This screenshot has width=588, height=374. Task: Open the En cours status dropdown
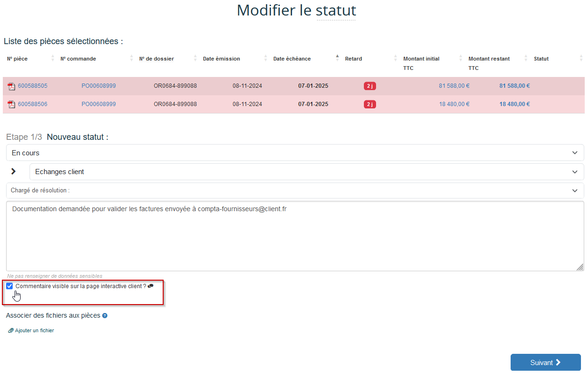pos(295,153)
